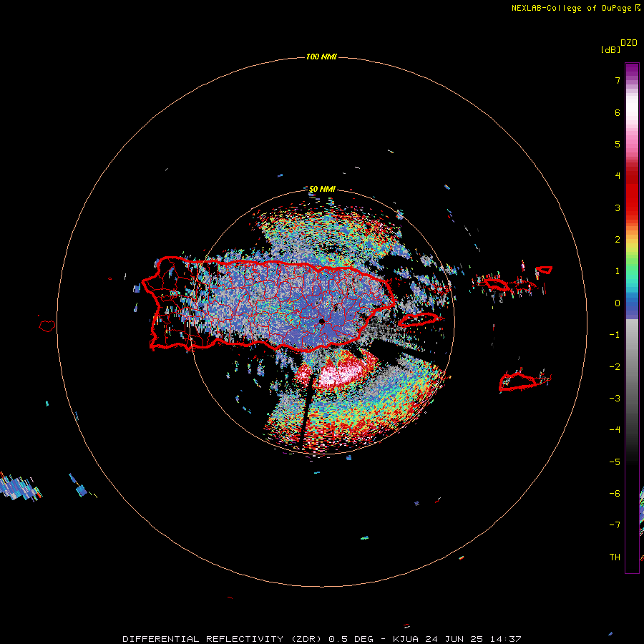Click the small Mona Island outline in the far west
644x644 pixels.
[x=47, y=326]
